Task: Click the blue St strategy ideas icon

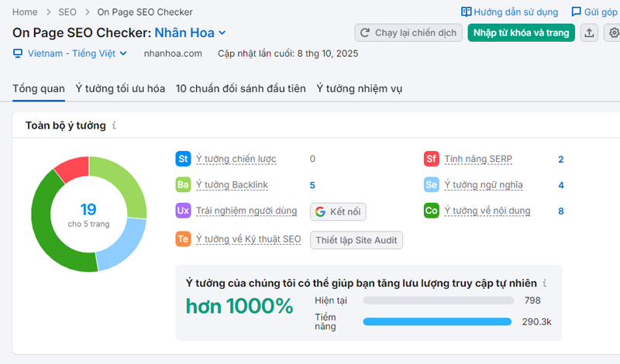Action: (184, 159)
